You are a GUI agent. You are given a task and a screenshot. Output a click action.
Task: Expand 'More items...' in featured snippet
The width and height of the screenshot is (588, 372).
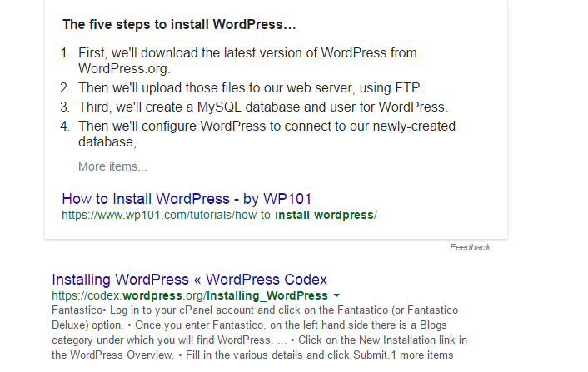112,166
